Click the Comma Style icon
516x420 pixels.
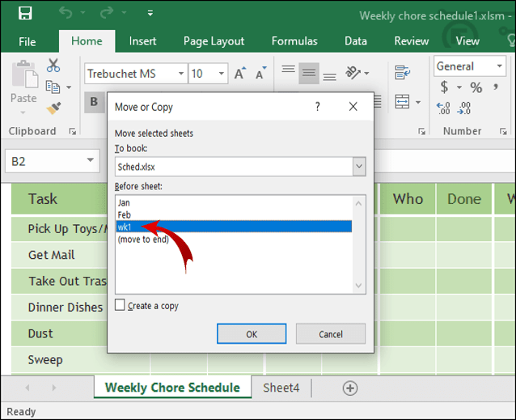click(496, 87)
